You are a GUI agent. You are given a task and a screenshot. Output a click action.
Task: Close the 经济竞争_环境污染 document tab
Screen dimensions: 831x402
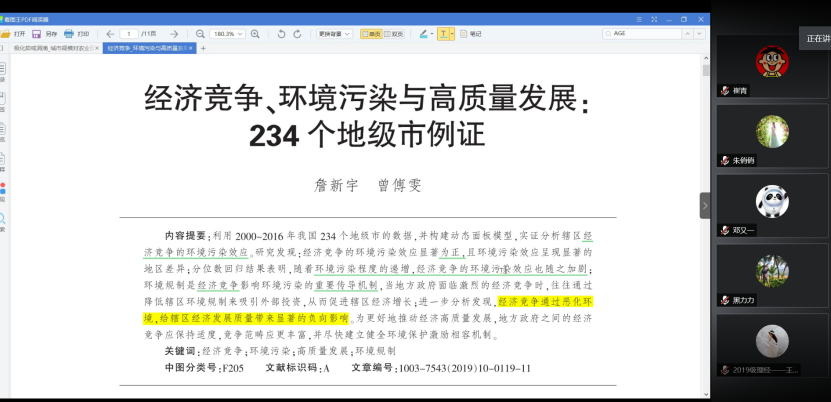(192, 48)
